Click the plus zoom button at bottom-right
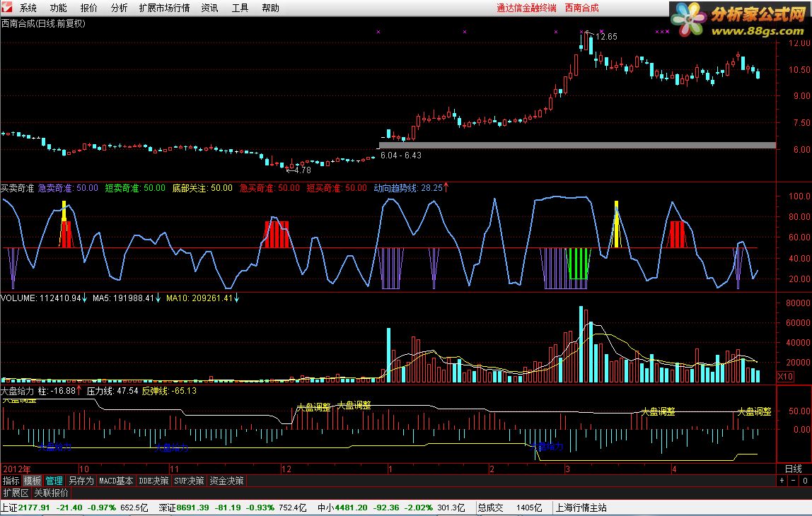This screenshot has width=812, height=516. pyautogui.click(x=782, y=481)
